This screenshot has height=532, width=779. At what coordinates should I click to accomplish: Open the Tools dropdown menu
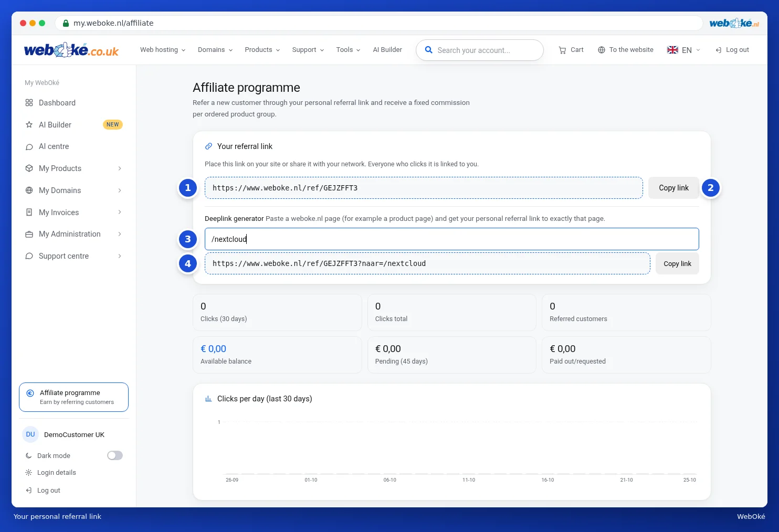pyautogui.click(x=349, y=50)
